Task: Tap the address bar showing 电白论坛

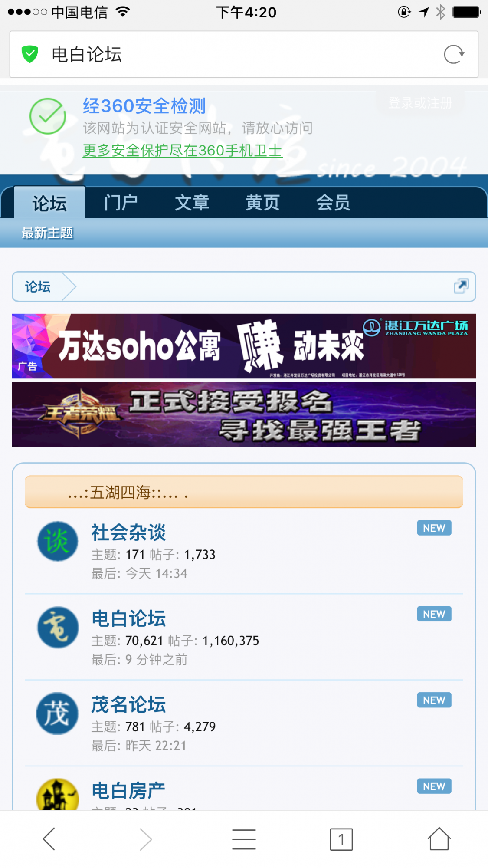Action: point(244,54)
